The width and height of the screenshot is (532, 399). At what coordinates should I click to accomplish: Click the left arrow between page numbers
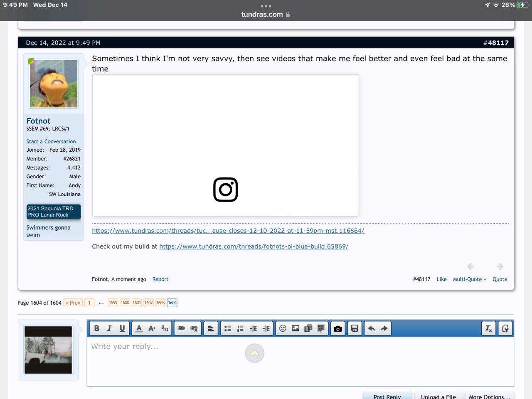point(101,303)
